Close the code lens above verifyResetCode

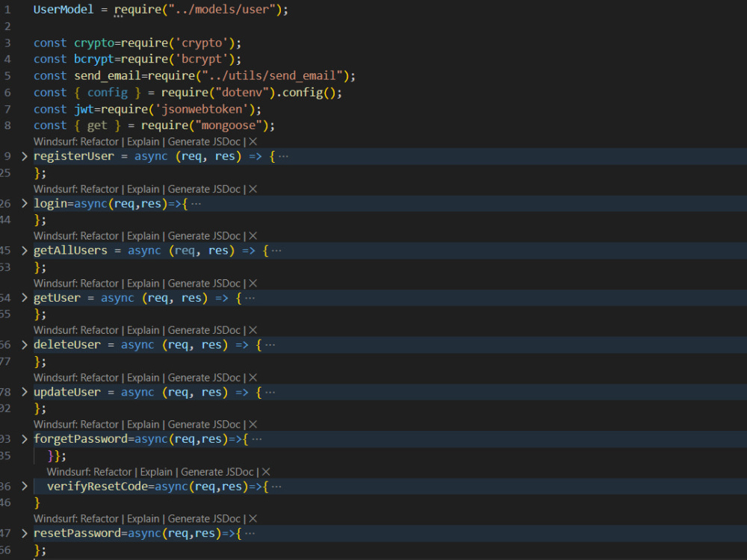pyautogui.click(x=267, y=472)
